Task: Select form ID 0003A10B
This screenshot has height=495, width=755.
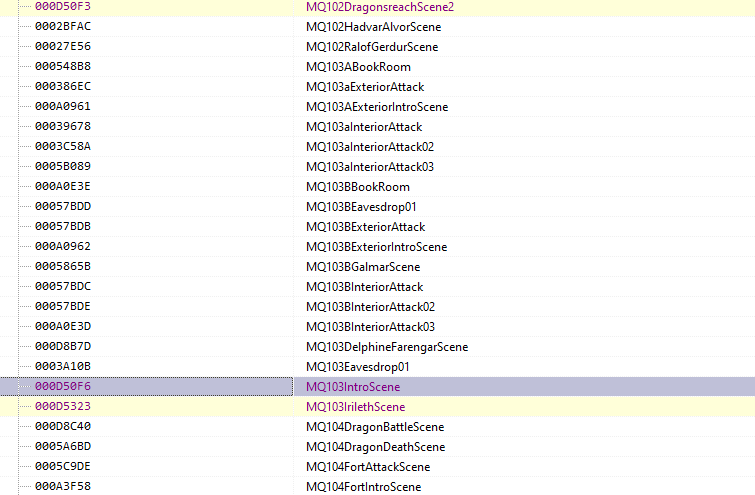Action: pos(63,366)
